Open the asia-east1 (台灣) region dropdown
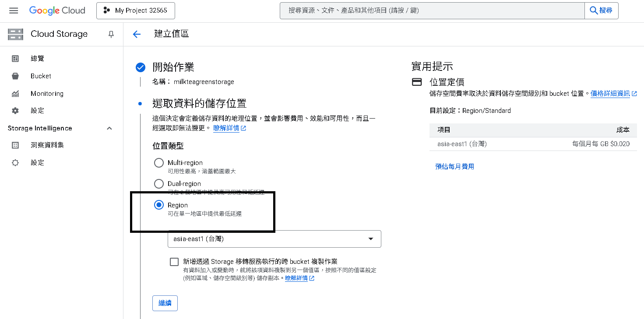The image size is (644, 319). (274, 239)
